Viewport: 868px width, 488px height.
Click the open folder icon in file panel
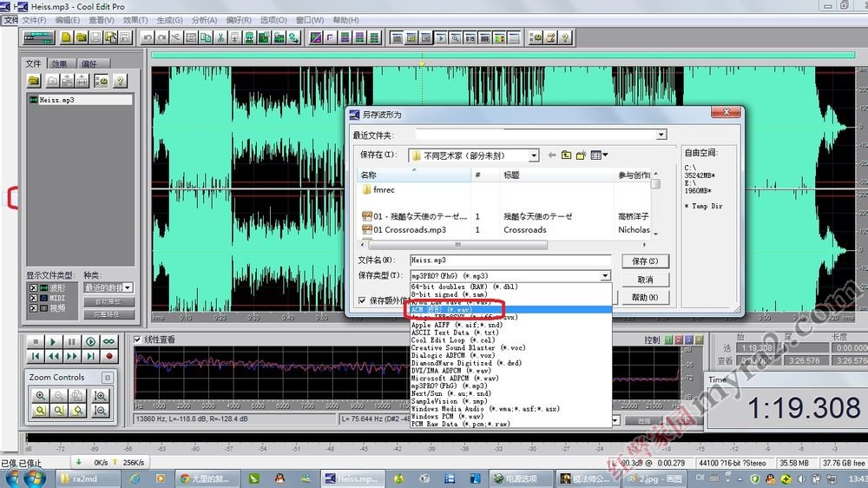35,81
